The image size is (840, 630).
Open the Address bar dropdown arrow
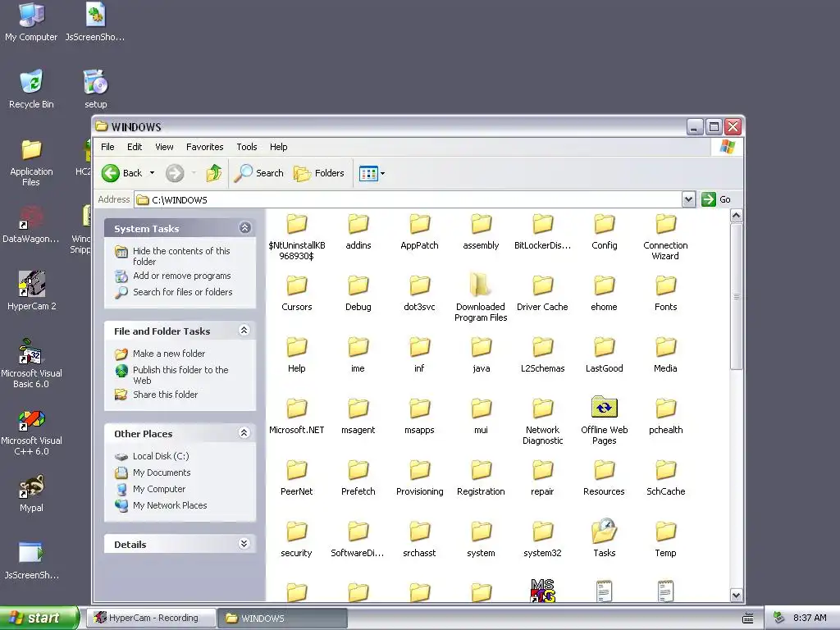click(688, 200)
